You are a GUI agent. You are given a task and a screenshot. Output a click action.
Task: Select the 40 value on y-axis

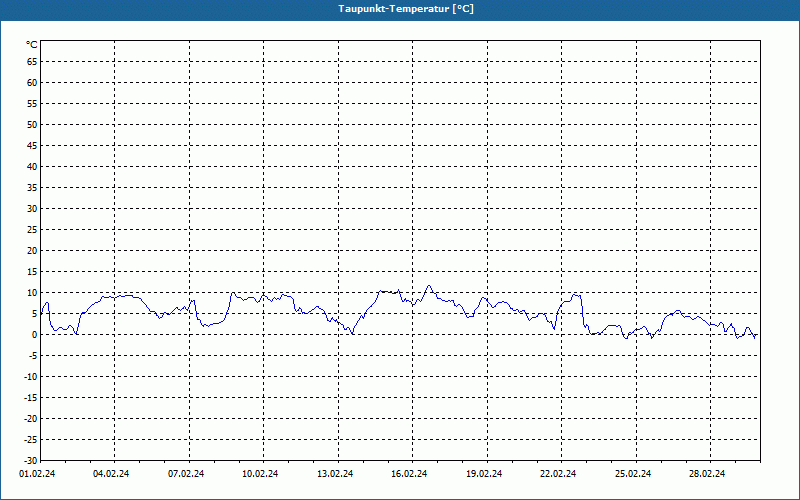(32, 167)
